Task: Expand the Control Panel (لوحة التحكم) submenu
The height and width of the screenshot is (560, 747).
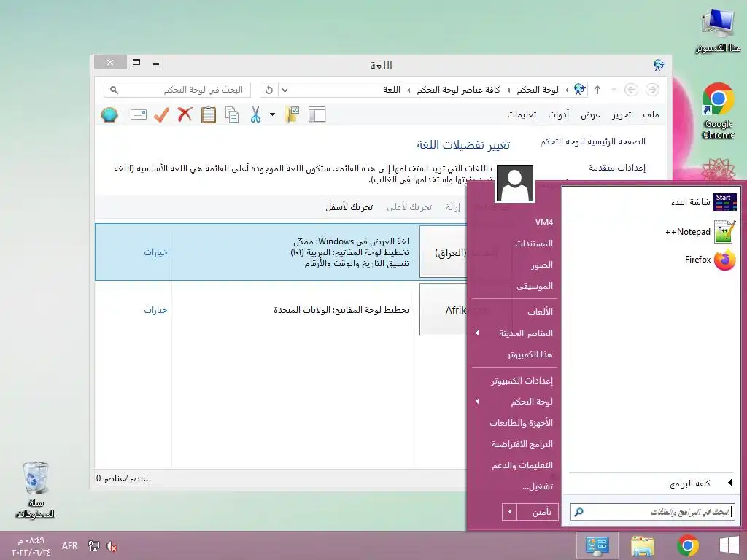Action: [477, 402]
